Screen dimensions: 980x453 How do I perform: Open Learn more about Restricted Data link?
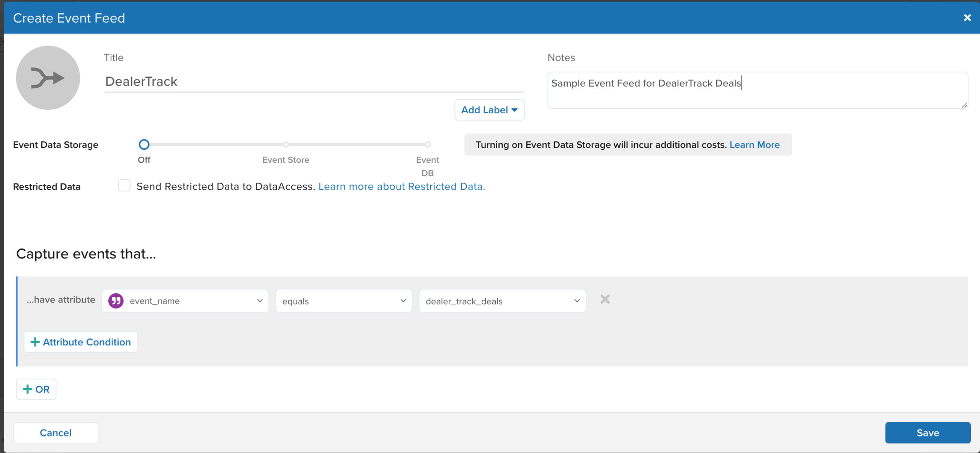[402, 186]
